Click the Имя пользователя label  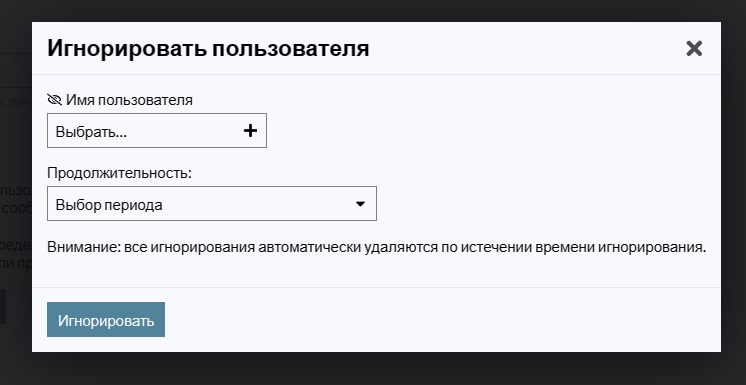tap(129, 100)
